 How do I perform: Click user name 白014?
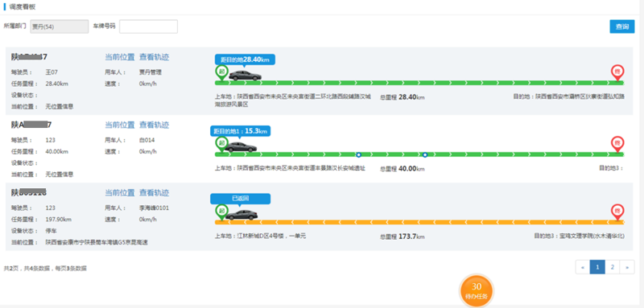(147, 140)
